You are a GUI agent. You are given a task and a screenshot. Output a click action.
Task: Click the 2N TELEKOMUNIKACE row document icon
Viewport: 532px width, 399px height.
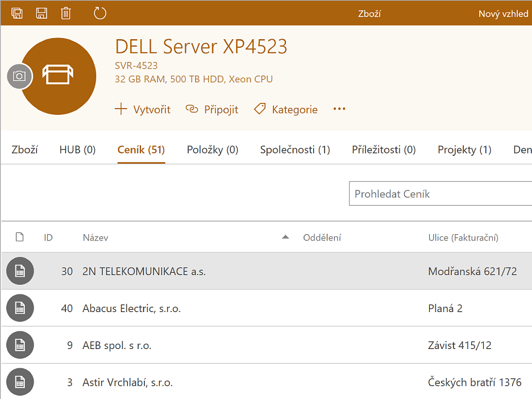coord(20,271)
